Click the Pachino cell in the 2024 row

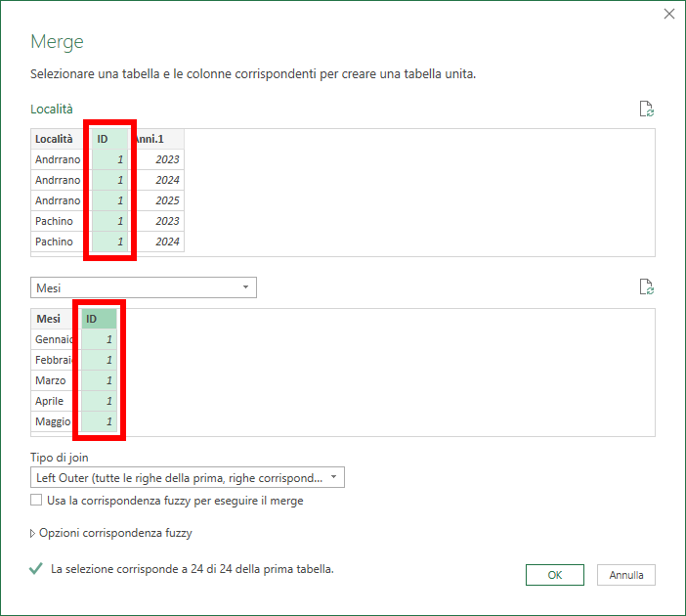pos(58,242)
